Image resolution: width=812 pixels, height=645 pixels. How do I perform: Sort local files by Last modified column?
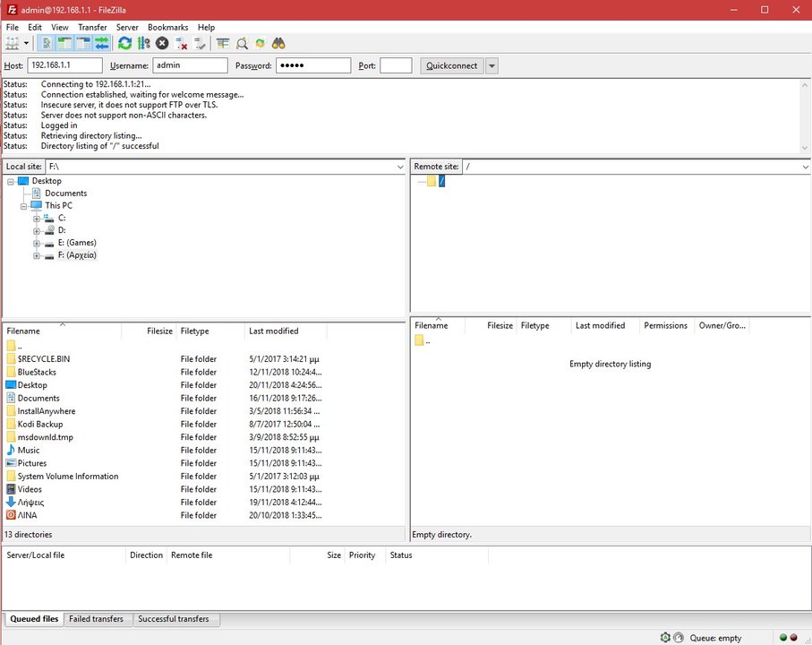click(x=274, y=331)
